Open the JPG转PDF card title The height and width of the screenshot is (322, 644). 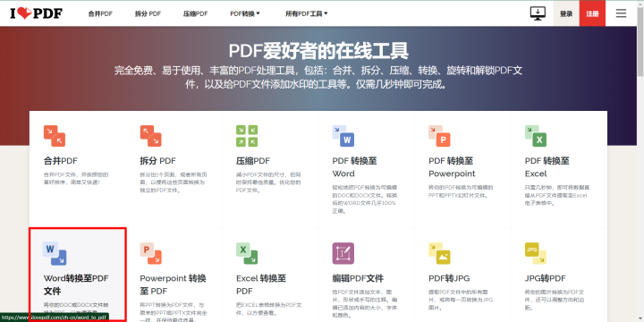coord(546,278)
